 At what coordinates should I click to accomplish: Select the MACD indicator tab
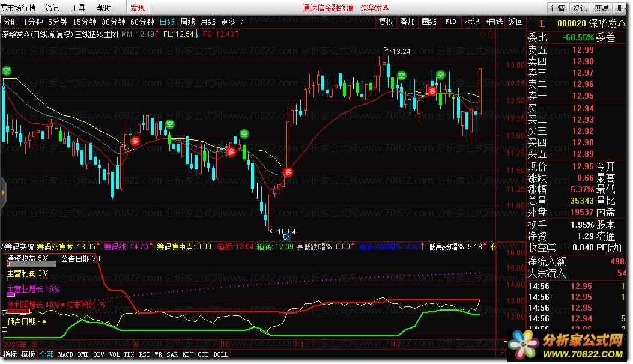pos(65,354)
